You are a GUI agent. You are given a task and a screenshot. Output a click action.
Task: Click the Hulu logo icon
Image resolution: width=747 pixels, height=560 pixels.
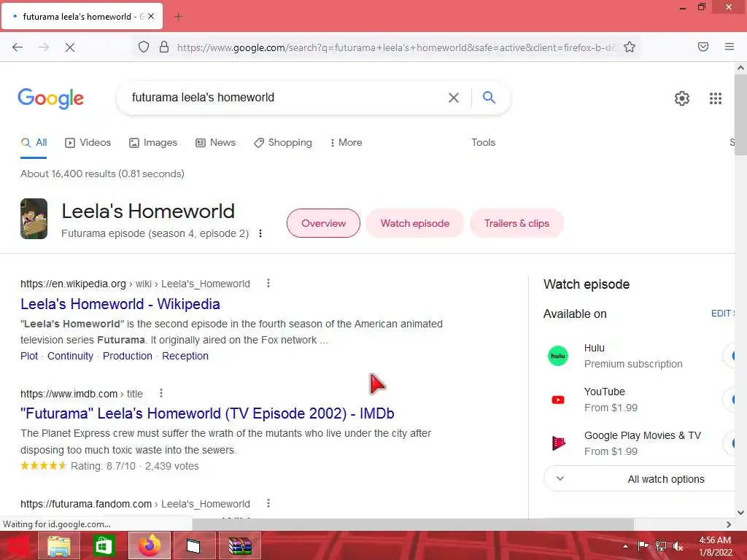point(558,356)
